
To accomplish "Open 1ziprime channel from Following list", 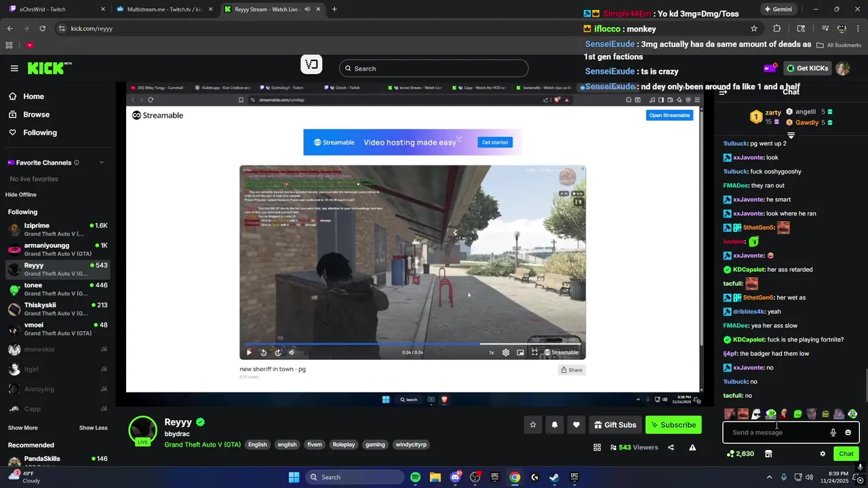I will pos(58,229).
